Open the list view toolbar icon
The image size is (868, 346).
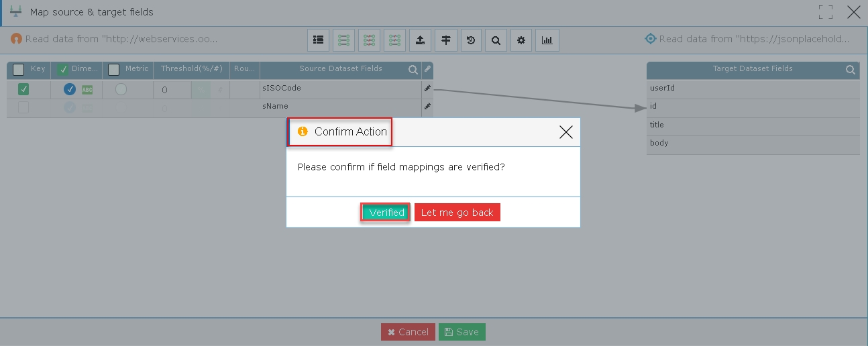click(319, 40)
